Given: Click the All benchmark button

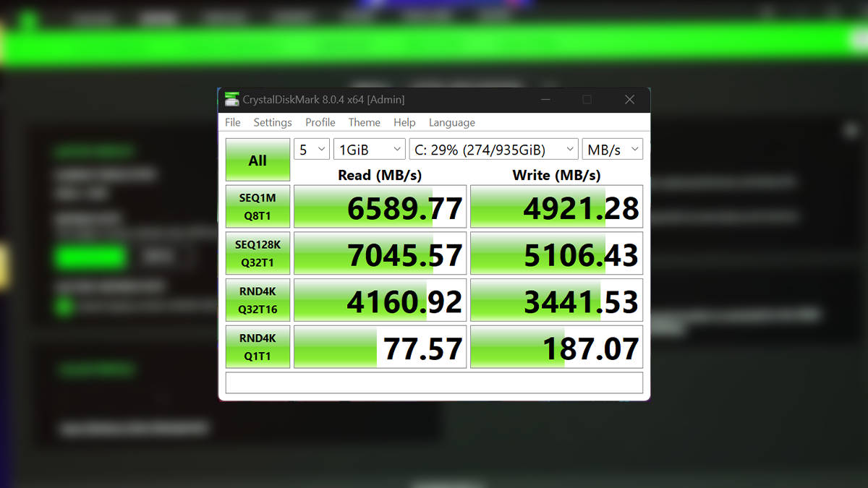Looking at the screenshot, I should 258,160.
